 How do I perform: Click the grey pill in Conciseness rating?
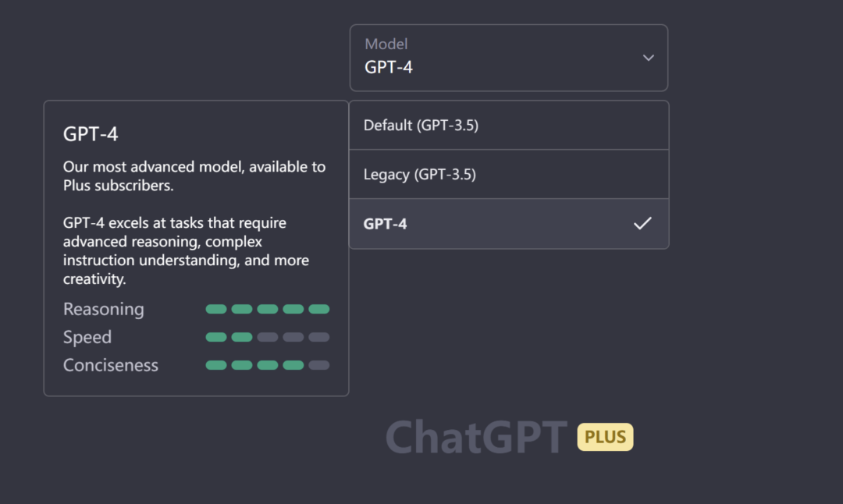(318, 365)
